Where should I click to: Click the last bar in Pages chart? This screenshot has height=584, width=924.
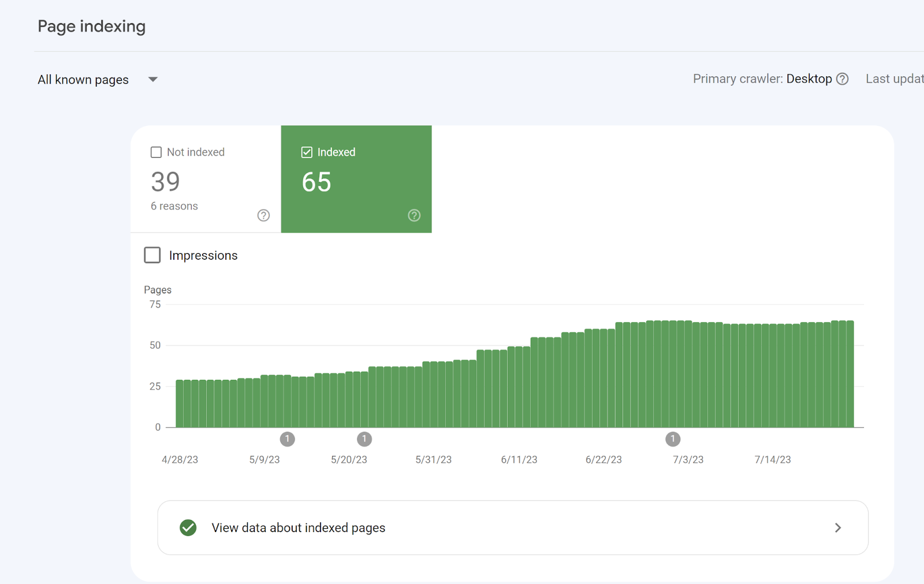pos(850,374)
